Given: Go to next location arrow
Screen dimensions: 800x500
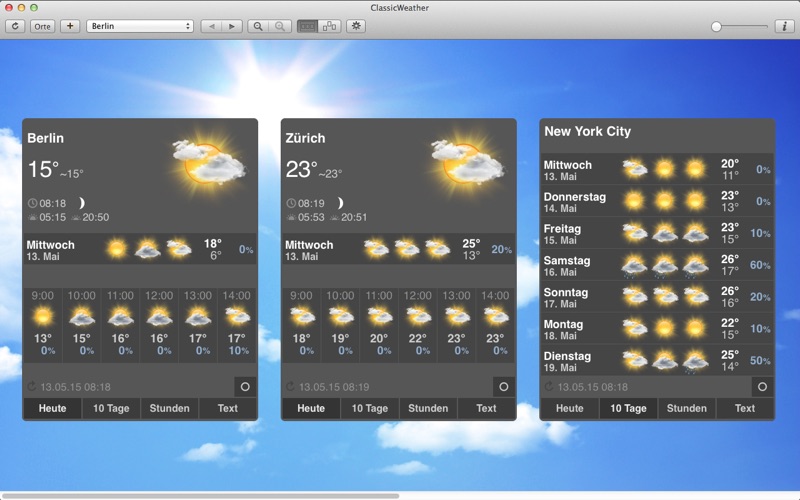Looking at the screenshot, I should coord(232,26).
